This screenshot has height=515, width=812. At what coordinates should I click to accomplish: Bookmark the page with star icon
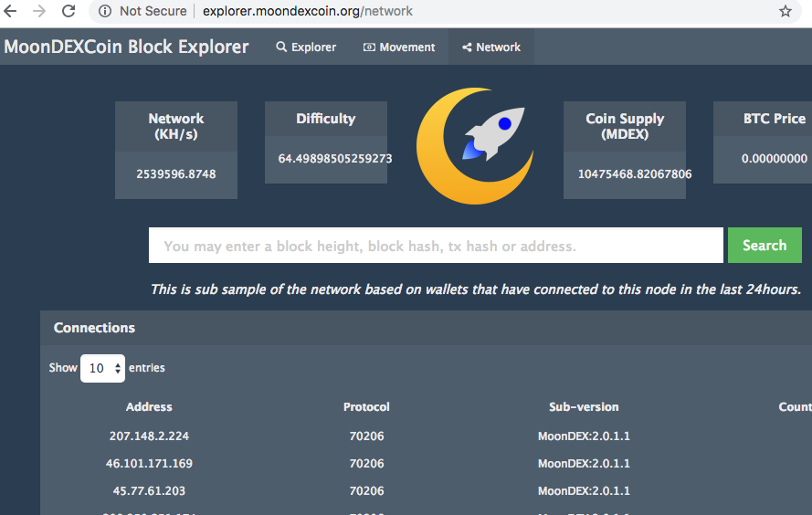coord(785,12)
